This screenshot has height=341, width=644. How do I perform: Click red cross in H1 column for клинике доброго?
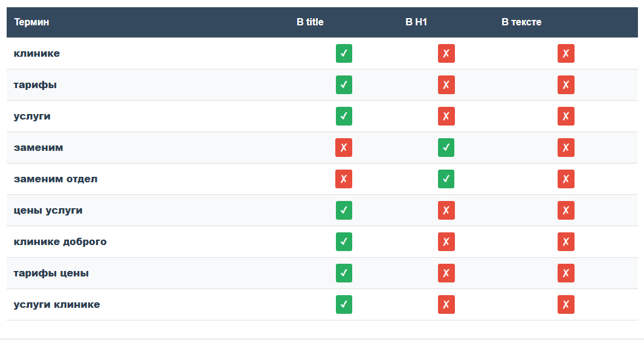(x=446, y=241)
